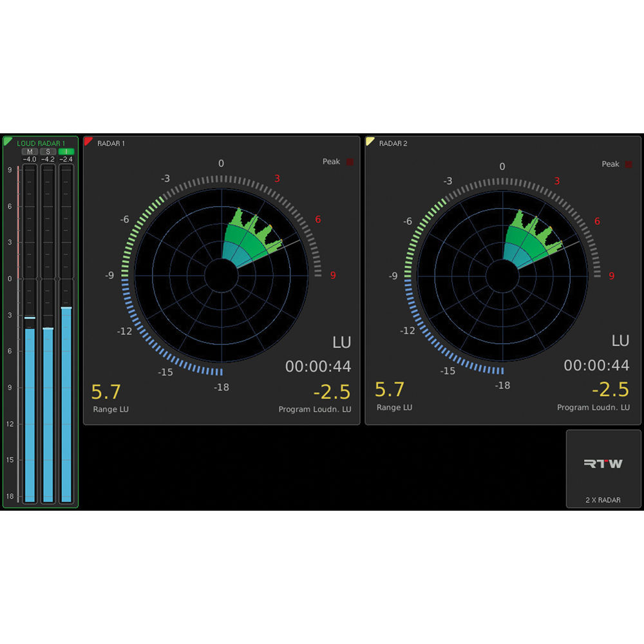Click the 00:00:44 timer in Radar 1
Viewport: 644px width, 644px height.
coord(318,366)
